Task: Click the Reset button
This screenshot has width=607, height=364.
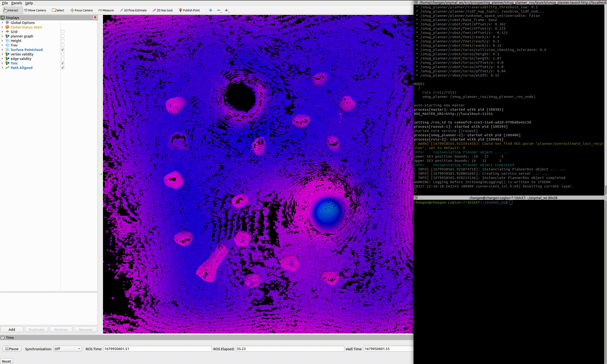Action: point(6,361)
